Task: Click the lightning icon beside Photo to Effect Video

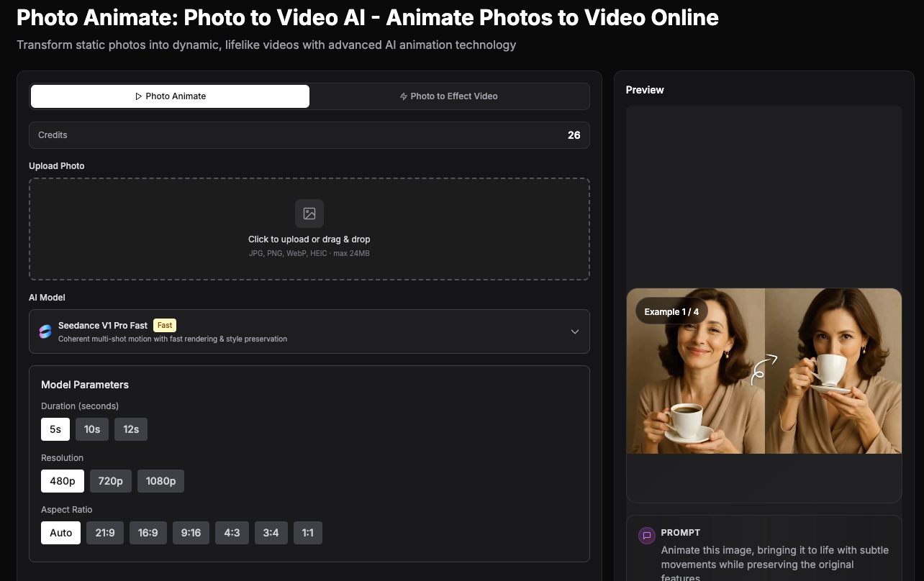Action: click(x=403, y=96)
